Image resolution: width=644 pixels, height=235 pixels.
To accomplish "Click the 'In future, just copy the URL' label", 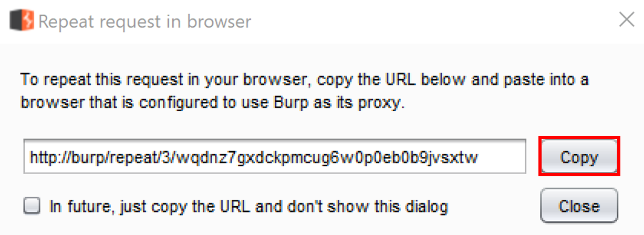I will (x=249, y=206).
